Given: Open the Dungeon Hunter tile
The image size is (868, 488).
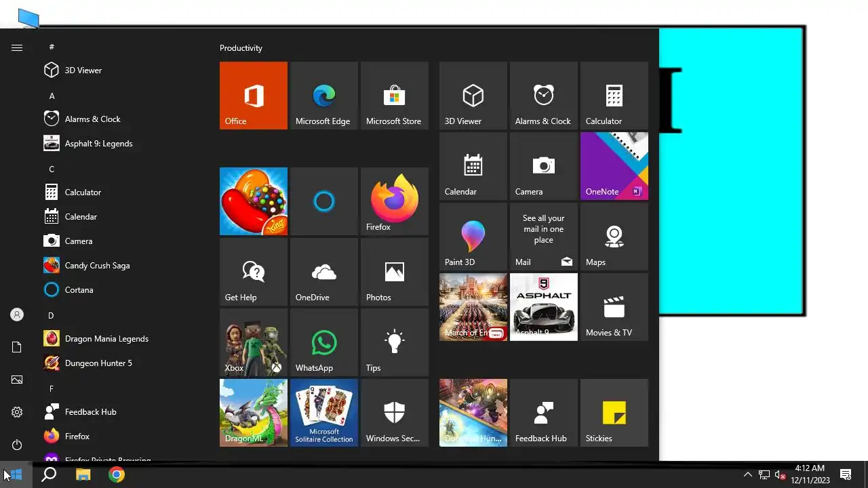Looking at the screenshot, I should [x=473, y=413].
